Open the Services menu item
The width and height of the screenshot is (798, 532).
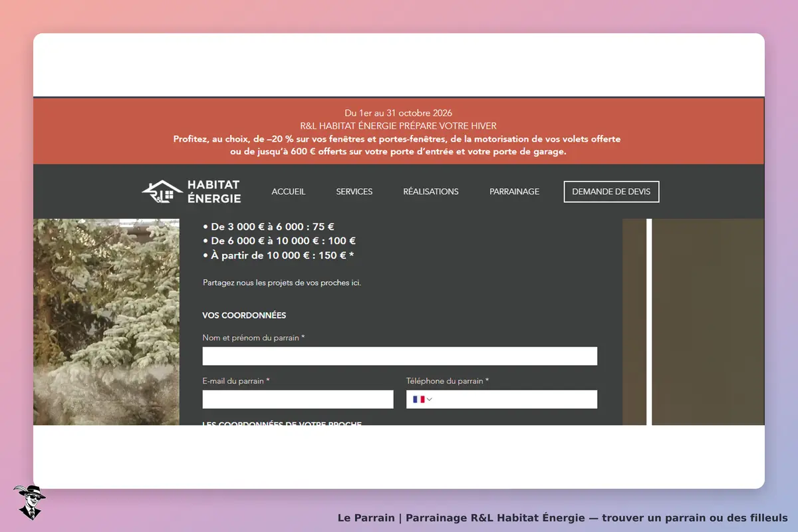pyautogui.click(x=354, y=192)
